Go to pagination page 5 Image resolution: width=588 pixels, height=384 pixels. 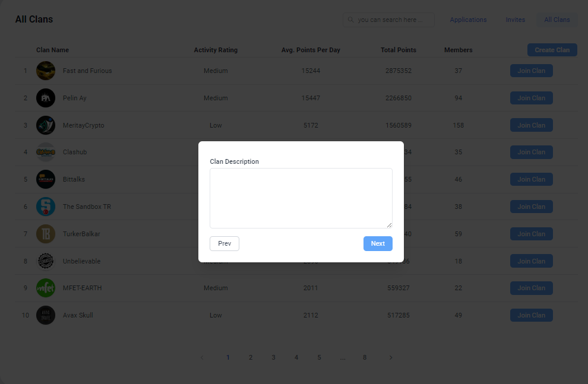point(319,357)
